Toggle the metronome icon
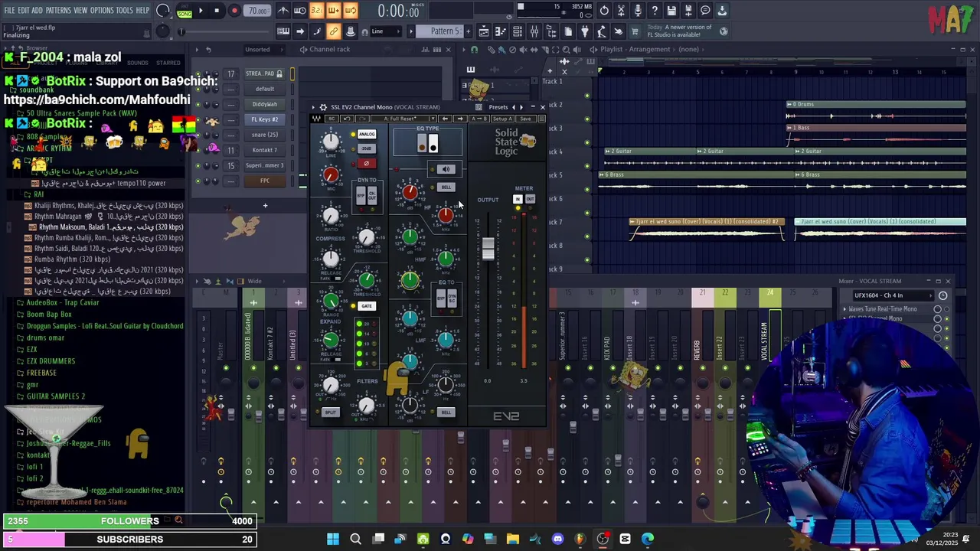The width and height of the screenshot is (980, 551). point(283,11)
